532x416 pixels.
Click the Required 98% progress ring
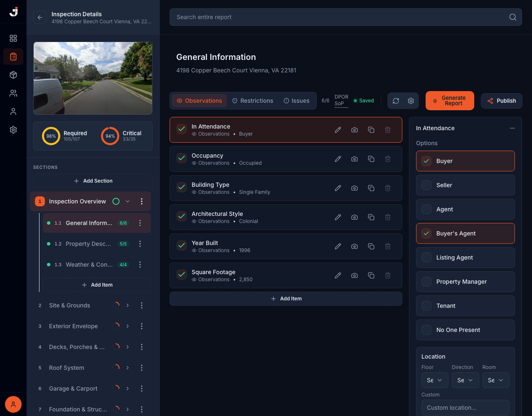pos(51,136)
